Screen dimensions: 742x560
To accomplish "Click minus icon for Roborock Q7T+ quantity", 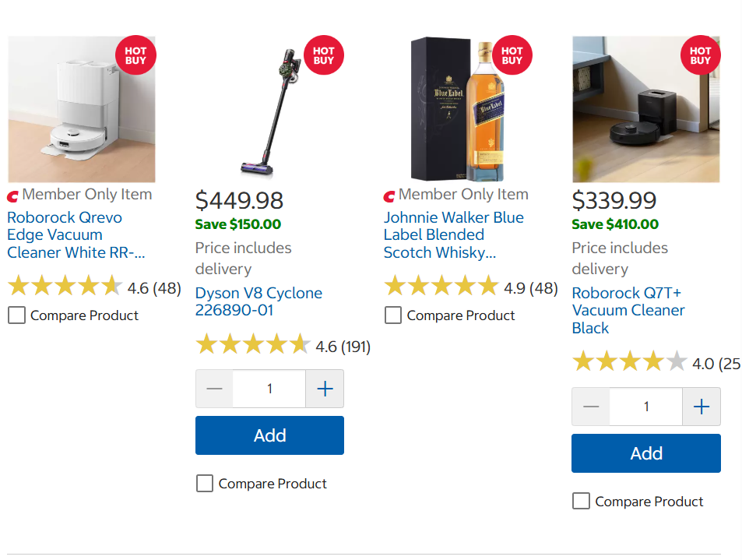I will click(591, 407).
